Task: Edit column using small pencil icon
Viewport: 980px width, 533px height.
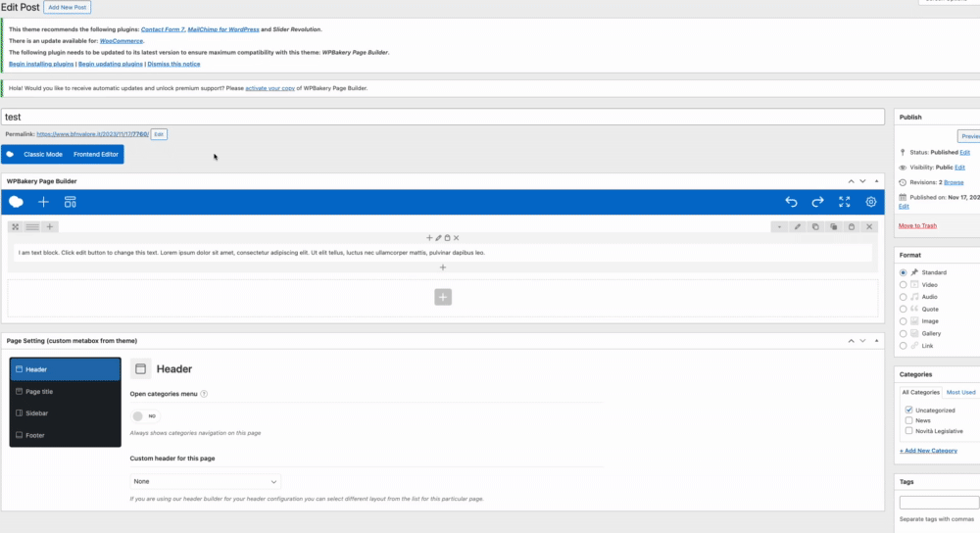Action: [x=438, y=238]
